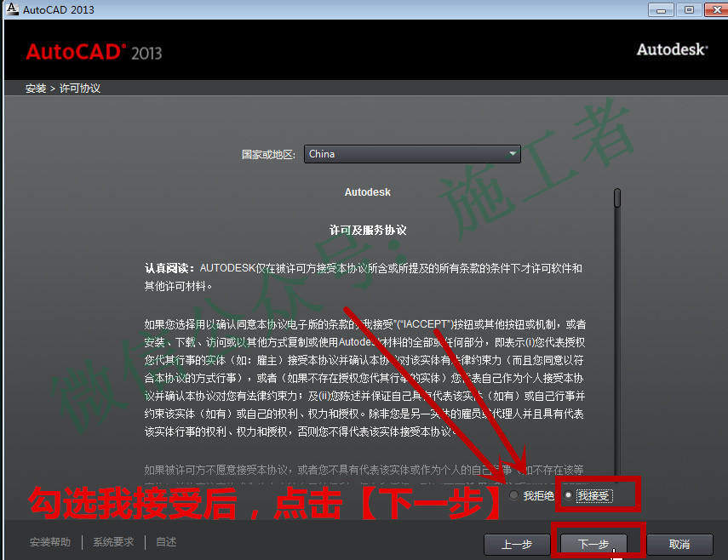The width and height of the screenshot is (728, 560).
Task: Click the 上一步 (Back) button
Action: (x=517, y=544)
